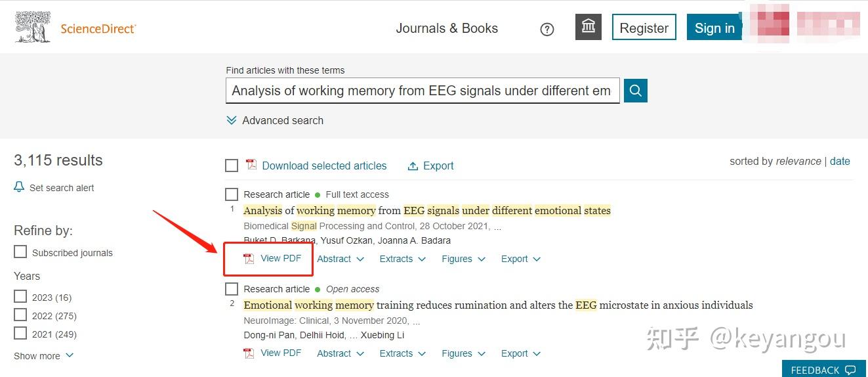Expand Show more under Years
The height and width of the screenshot is (377, 868).
pyautogui.click(x=44, y=356)
